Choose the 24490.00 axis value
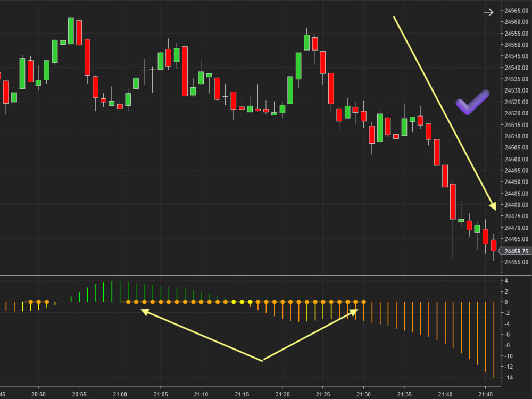 point(517,182)
